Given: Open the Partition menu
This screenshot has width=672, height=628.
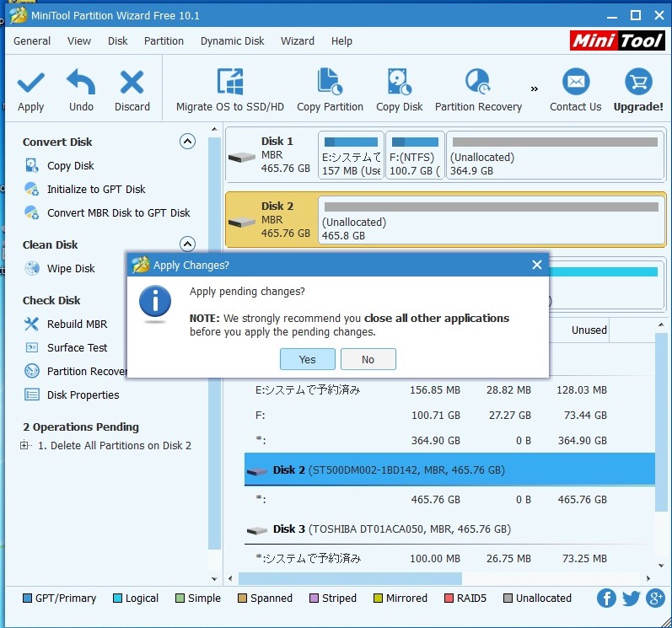Looking at the screenshot, I should [164, 41].
